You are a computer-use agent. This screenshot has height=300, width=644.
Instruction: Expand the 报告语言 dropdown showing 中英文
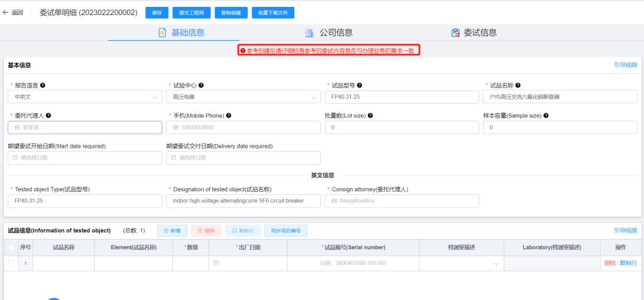84,97
